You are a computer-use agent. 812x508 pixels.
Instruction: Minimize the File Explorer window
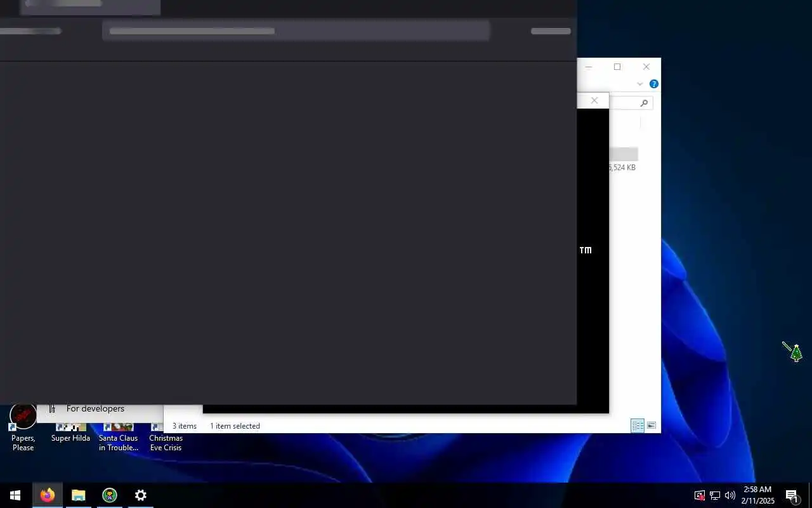pyautogui.click(x=589, y=67)
